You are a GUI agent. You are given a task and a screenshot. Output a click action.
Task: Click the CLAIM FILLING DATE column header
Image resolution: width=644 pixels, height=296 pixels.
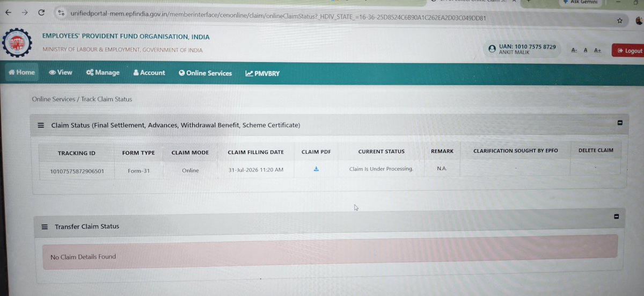coord(255,152)
